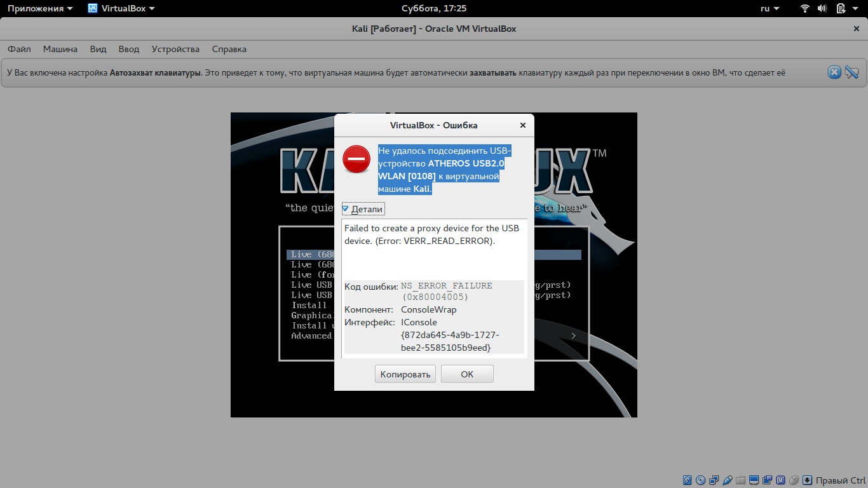868x488 pixels.
Task: Close the VirtualBox error dialog
Action: (x=523, y=125)
